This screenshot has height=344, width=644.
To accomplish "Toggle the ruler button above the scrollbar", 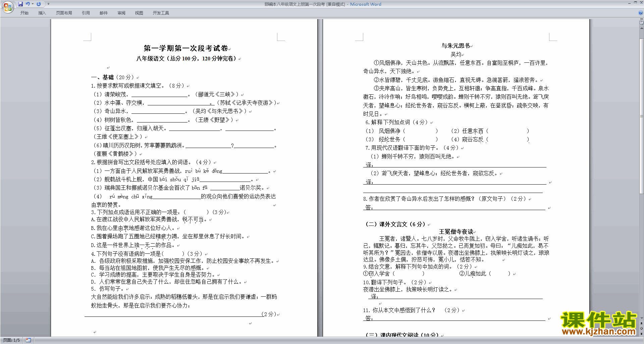I will point(642,23).
